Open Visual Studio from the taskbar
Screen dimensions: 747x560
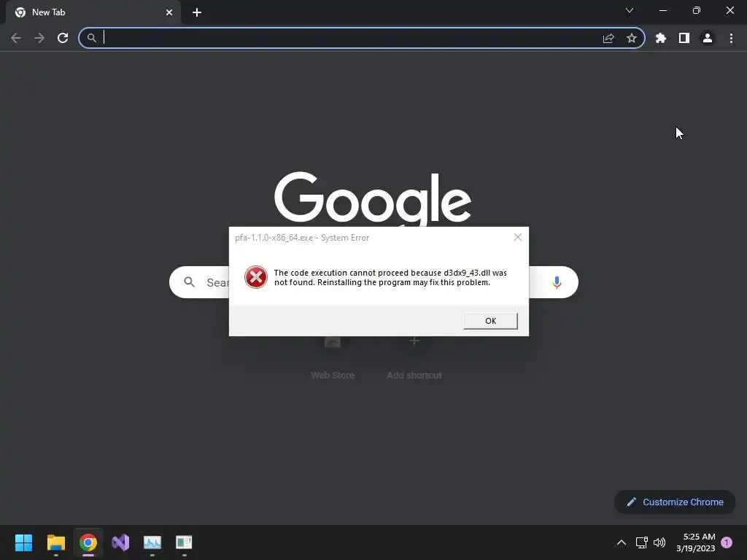pos(120,542)
